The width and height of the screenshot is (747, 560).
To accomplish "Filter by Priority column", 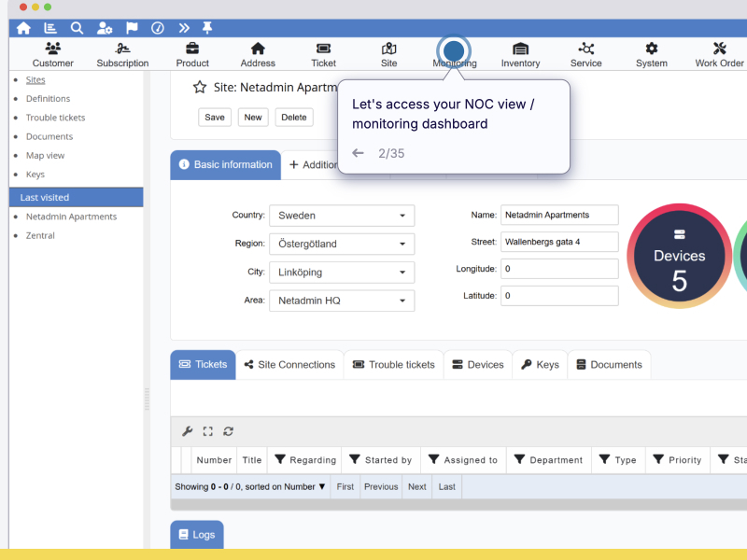I will 658,459.
